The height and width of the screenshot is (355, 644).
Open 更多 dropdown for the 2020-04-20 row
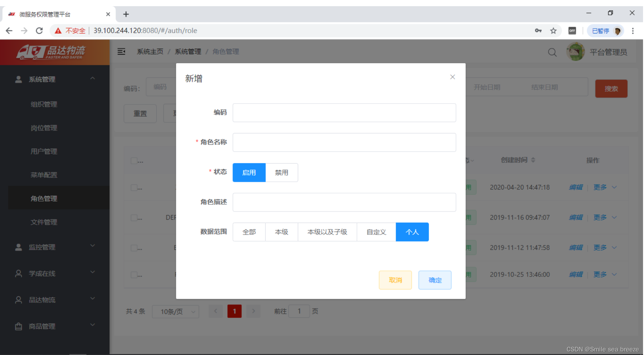[x=605, y=187]
